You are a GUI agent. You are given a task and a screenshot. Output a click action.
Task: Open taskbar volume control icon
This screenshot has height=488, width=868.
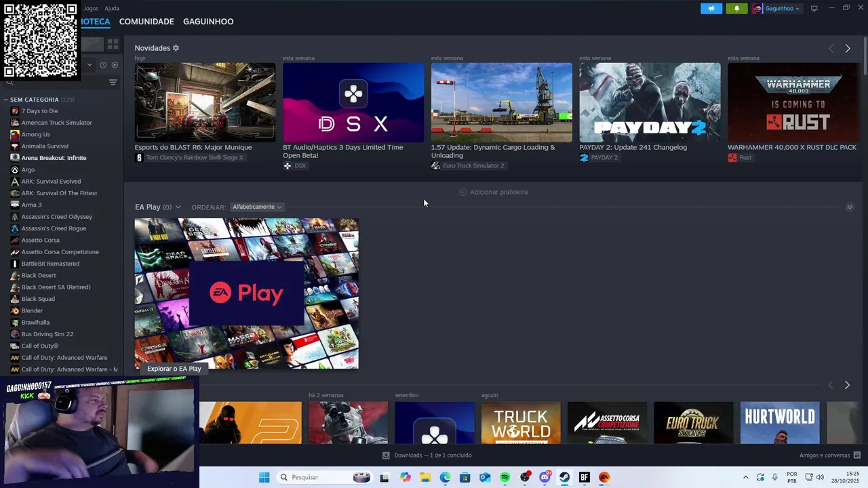click(x=820, y=477)
